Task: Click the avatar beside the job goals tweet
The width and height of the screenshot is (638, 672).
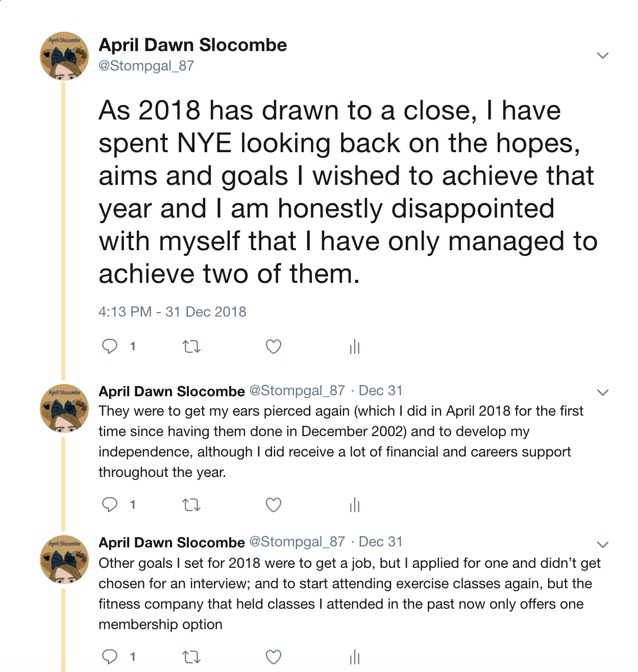Action: click(64, 560)
